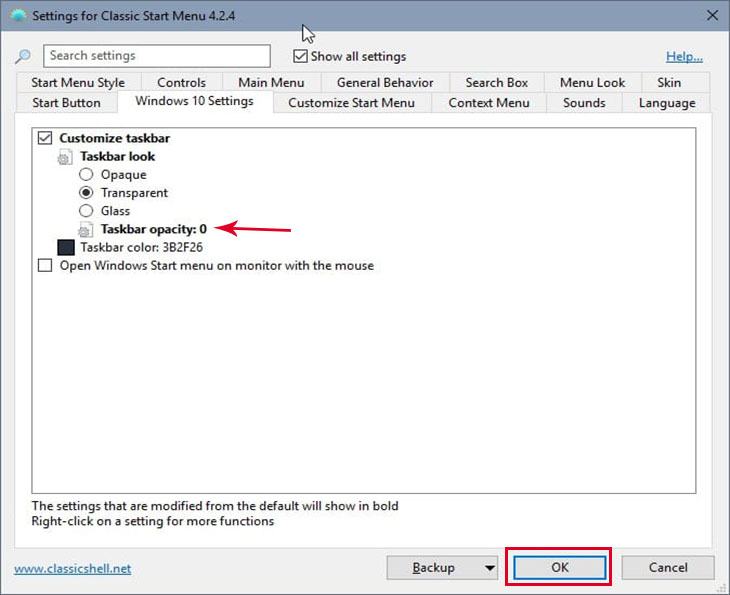Switch to the General Behavior tab
Screen dimensions: 730x595
click(385, 82)
